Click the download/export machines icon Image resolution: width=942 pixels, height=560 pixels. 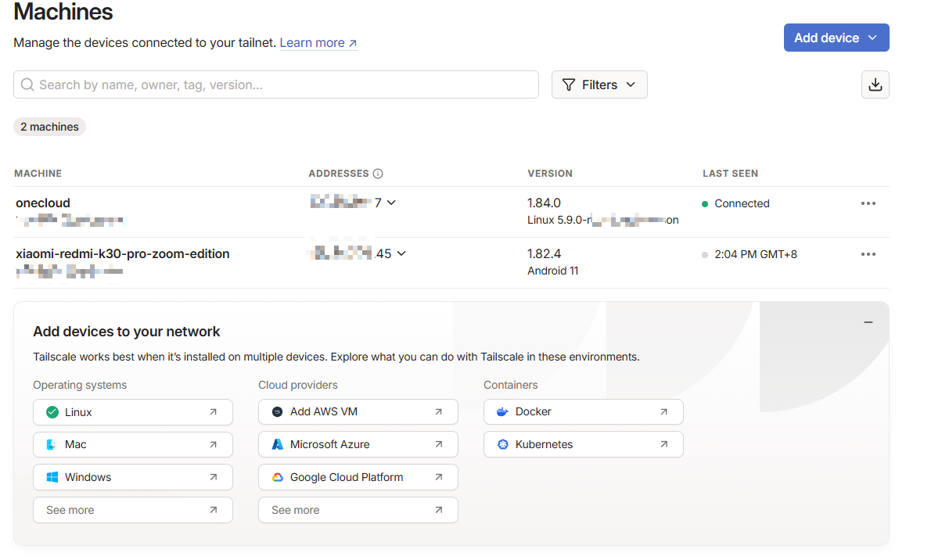click(875, 84)
